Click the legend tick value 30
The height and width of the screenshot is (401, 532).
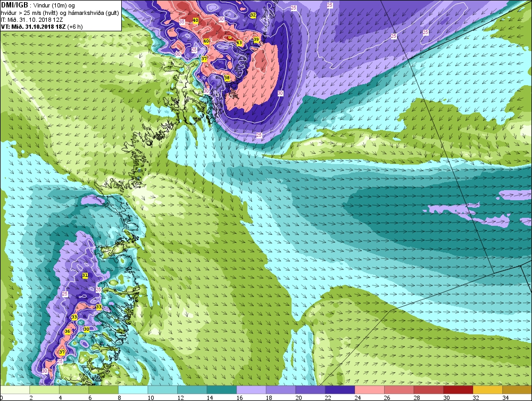(x=446, y=398)
